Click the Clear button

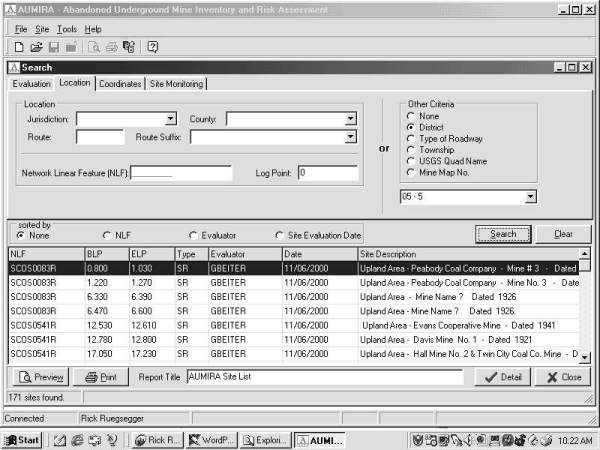pos(563,234)
